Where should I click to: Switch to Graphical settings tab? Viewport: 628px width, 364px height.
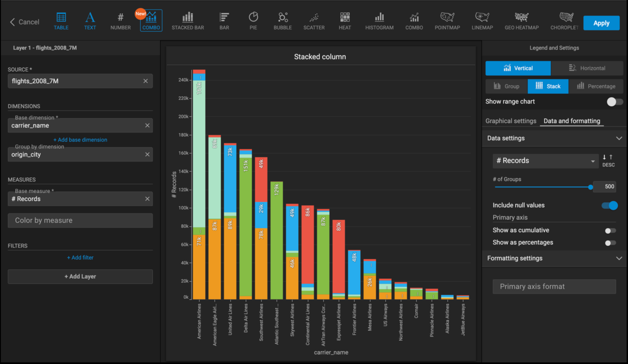click(511, 121)
